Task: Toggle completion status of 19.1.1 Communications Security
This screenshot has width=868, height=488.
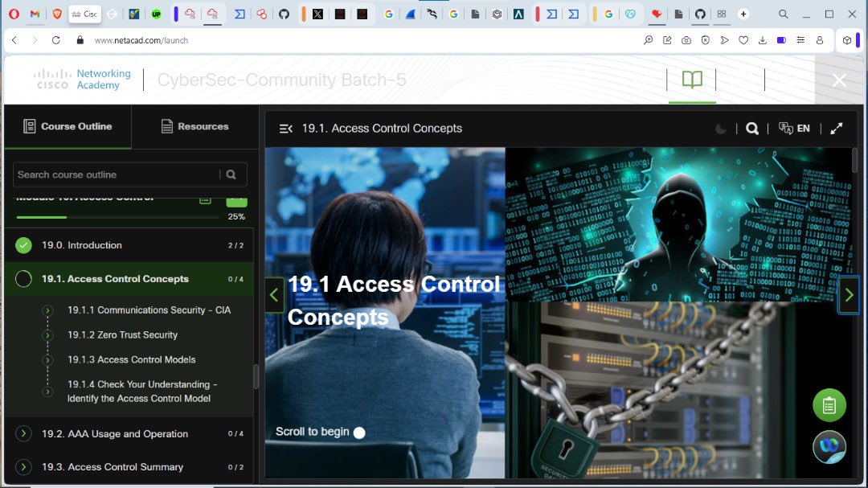Action: (x=48, y=310)
